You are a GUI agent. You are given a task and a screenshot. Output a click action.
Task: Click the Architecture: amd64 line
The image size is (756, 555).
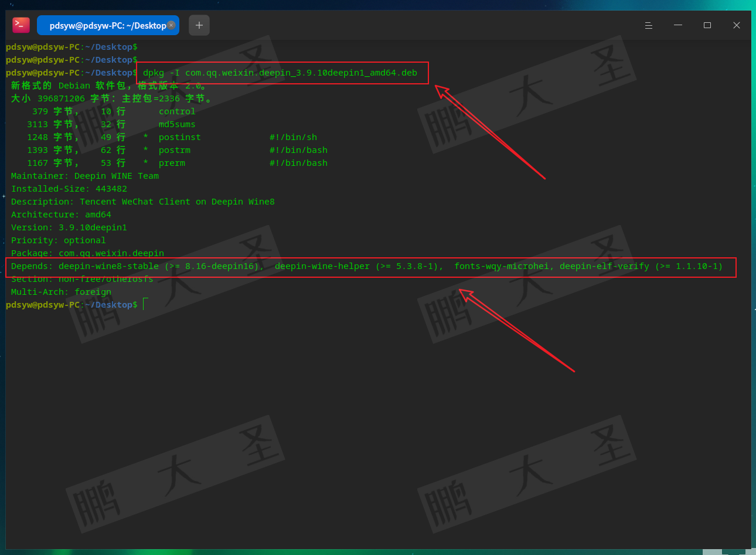point(61,214)
